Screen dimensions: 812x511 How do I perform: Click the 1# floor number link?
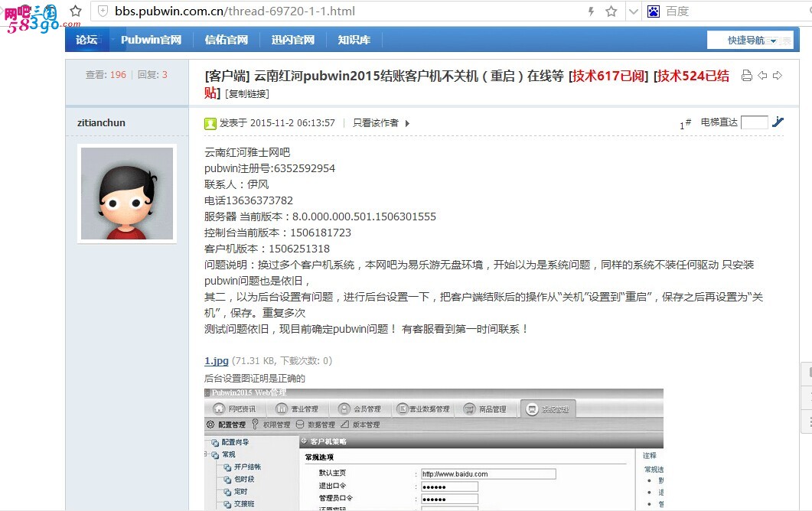[685, 124]
